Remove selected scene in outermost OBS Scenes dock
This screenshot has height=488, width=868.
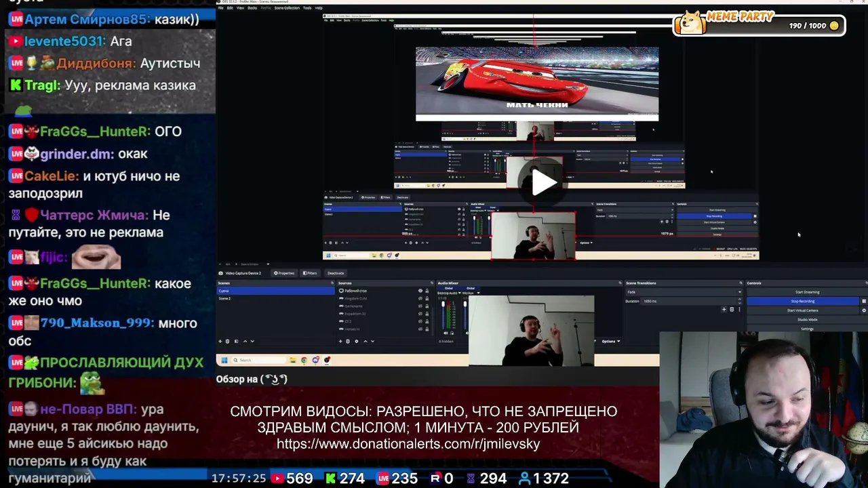(227, 341)
